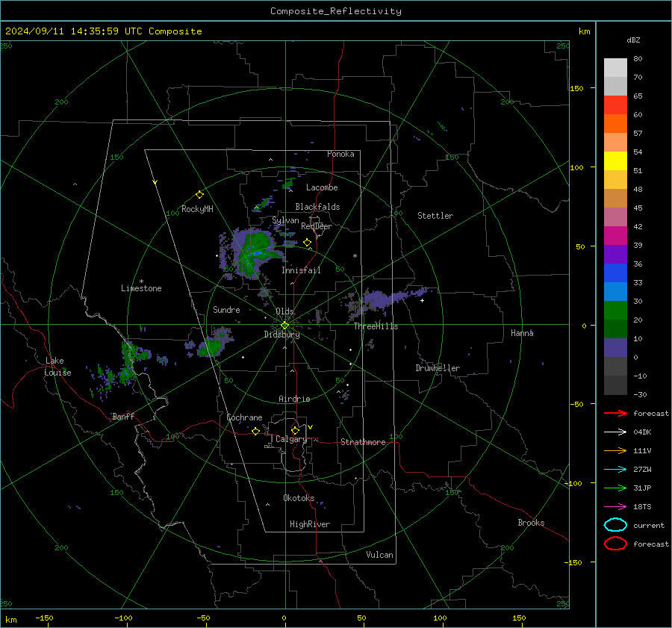Click the Drumheller town label
The image size is (672, 628).
coord(438,368)
